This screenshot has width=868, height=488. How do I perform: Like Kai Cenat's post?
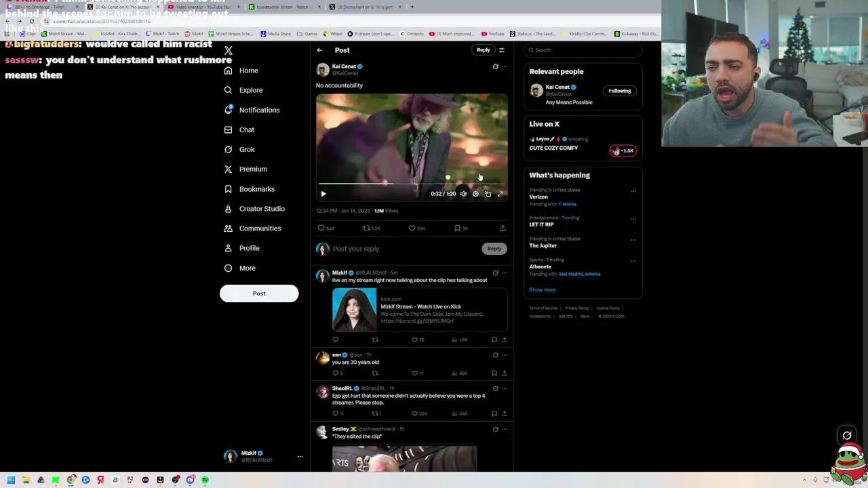point(412,228)
